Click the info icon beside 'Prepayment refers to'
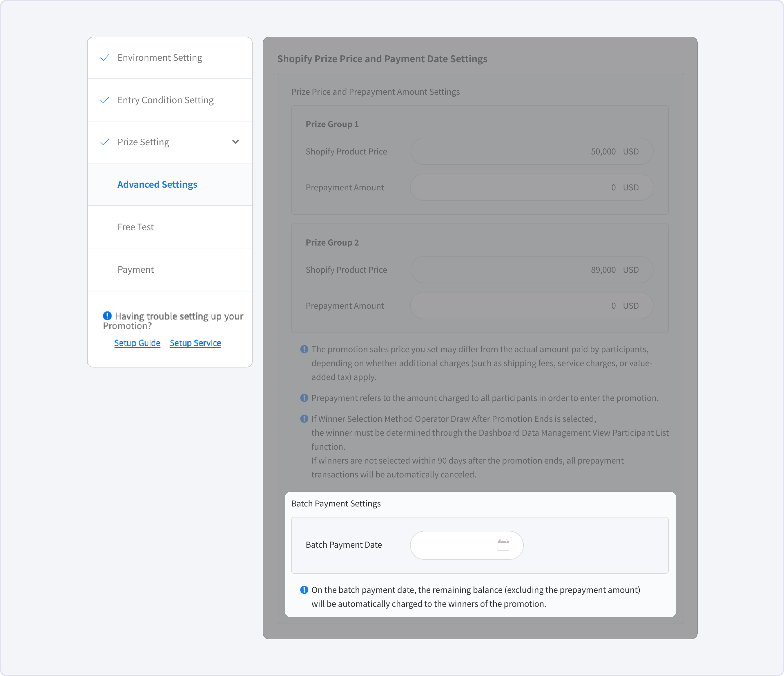784x676 pixels. pos(304,398)
